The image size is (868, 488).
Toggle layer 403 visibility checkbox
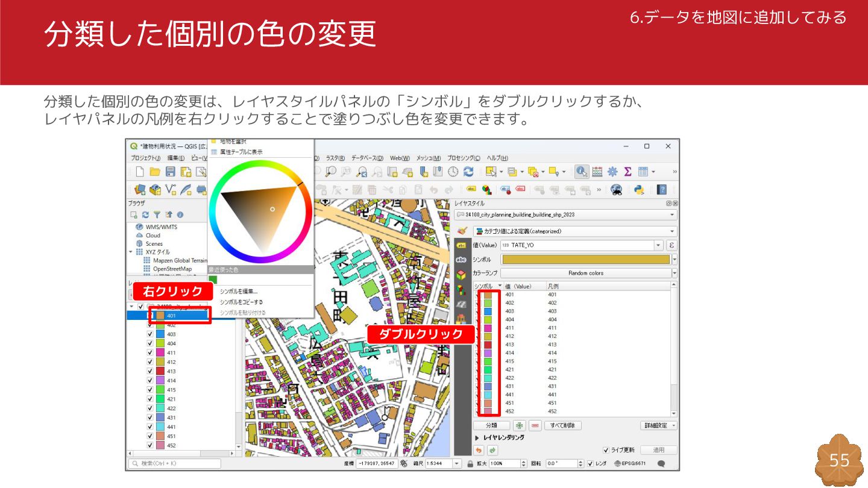150,334
